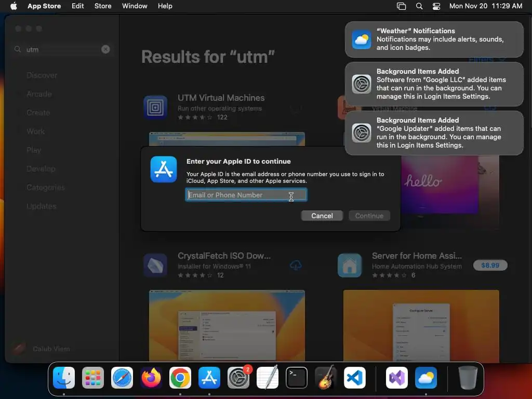
Task: Launch Google Chrome from the Dock
Action: coord(180,378)
